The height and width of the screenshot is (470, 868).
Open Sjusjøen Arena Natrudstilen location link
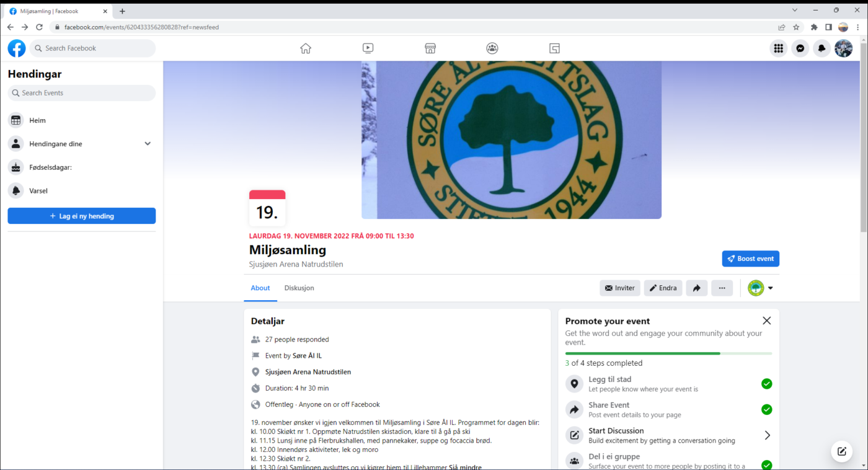(308, 372)
